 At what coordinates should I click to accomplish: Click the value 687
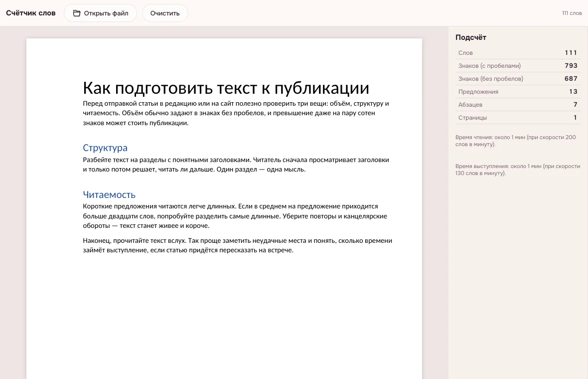(x=571, y=79)
